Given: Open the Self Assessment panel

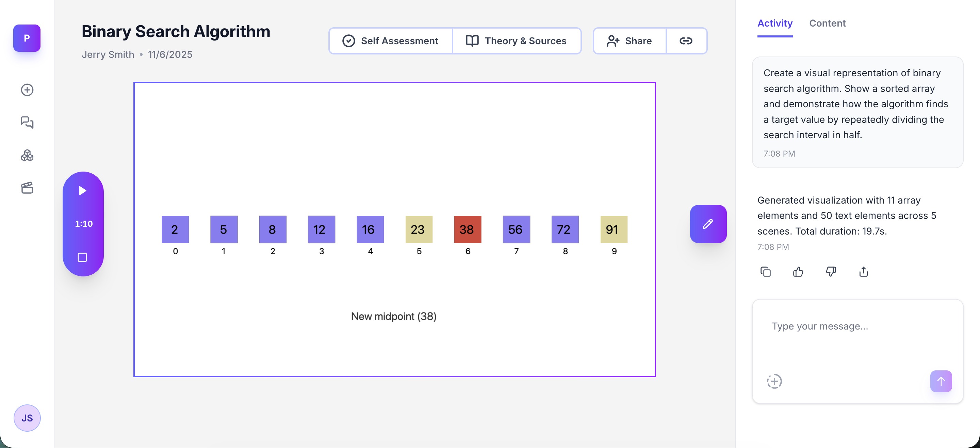Looking at the screenshot, I should (390, 41).
